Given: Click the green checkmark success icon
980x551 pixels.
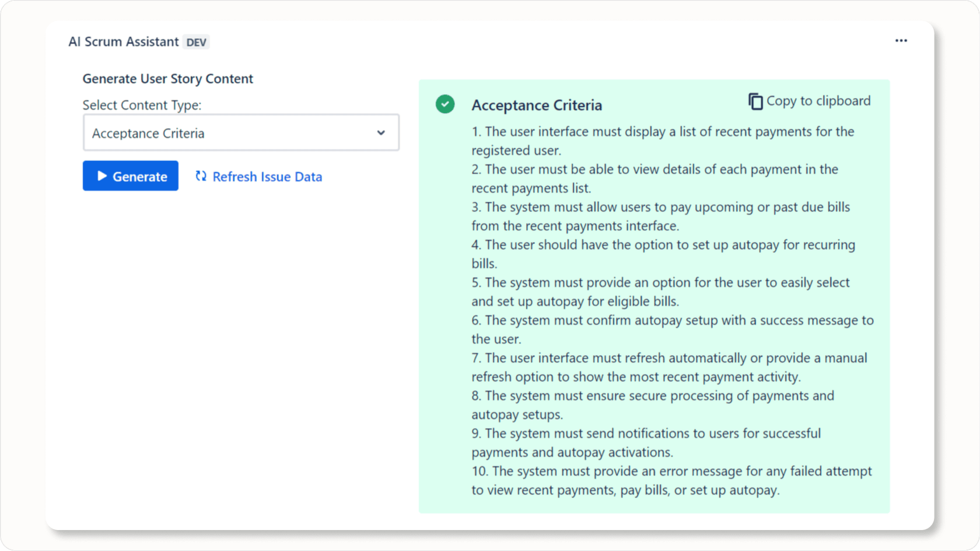Looking at the screenshot, I should click(x=445, y=104).
